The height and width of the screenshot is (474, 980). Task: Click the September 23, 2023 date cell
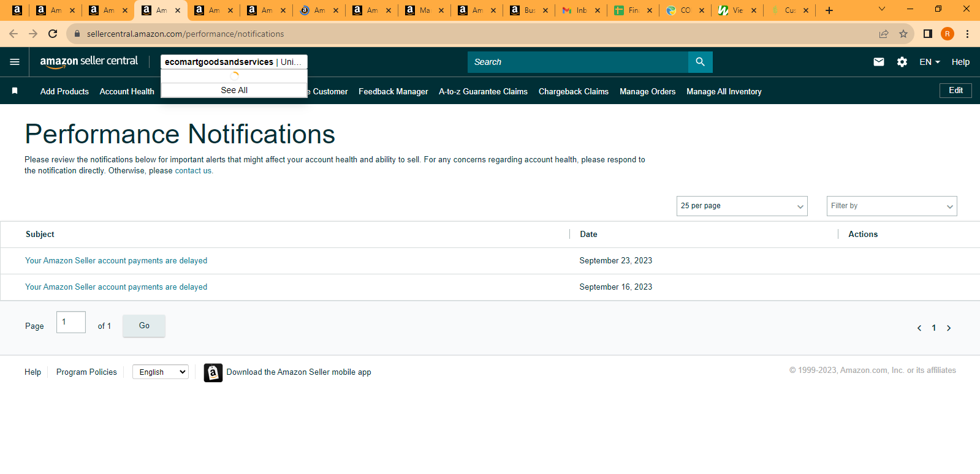[x=615, y=261]
